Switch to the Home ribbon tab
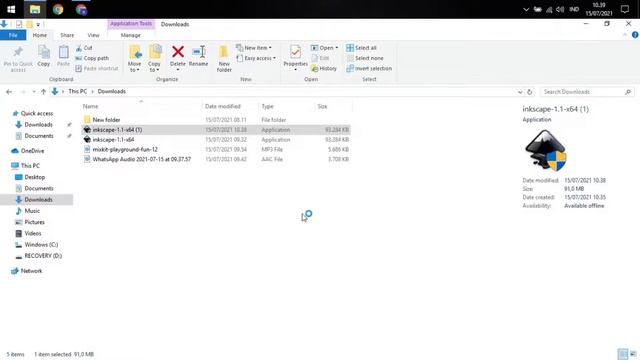The image size is (640, 360). pyautogui.click(x=40, y=35)
